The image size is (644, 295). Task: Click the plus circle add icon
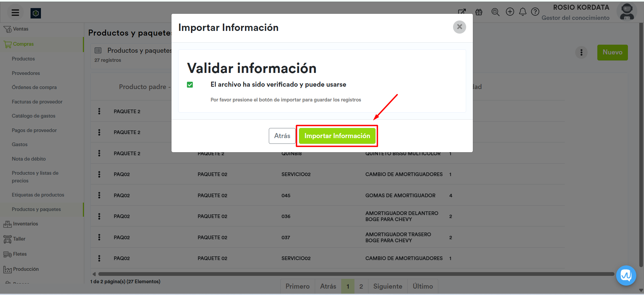point(510,12)
